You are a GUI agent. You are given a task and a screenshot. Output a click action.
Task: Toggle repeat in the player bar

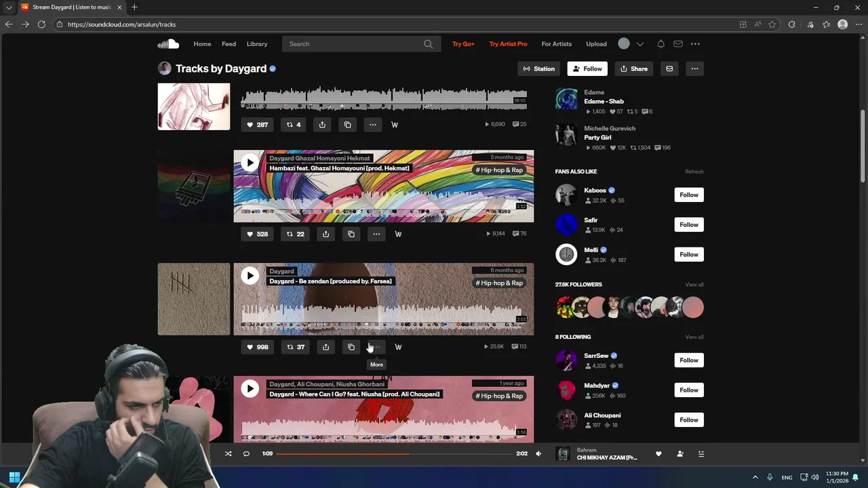pos(246,454)
